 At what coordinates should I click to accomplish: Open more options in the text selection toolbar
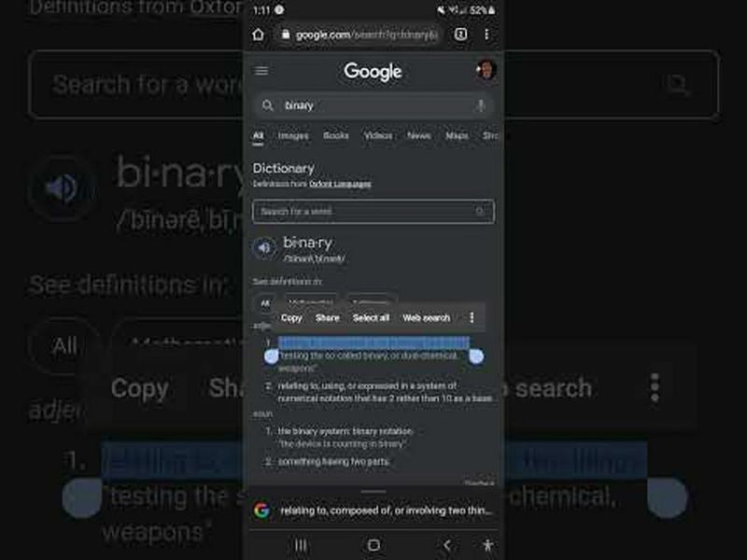472,317
